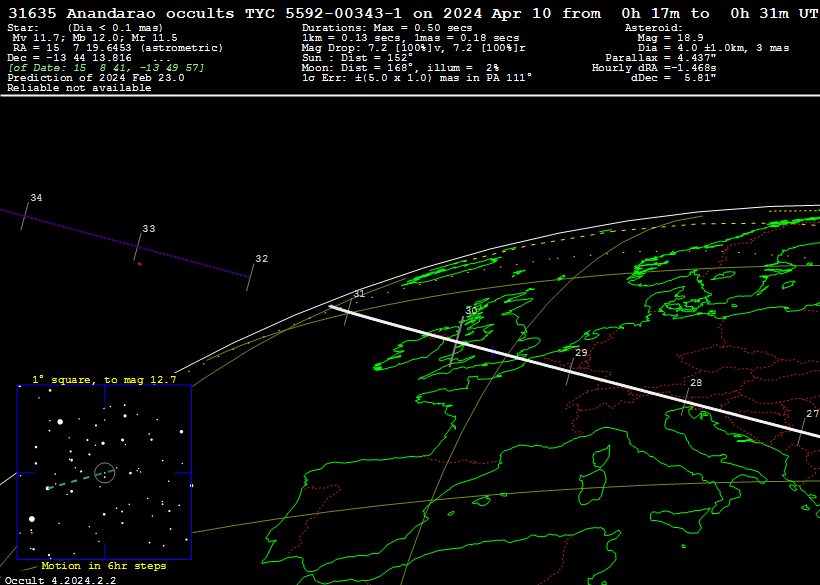The image size is (820, 585).
Task: Click the red dot near marker 33
Action: [x=139, y=263]
